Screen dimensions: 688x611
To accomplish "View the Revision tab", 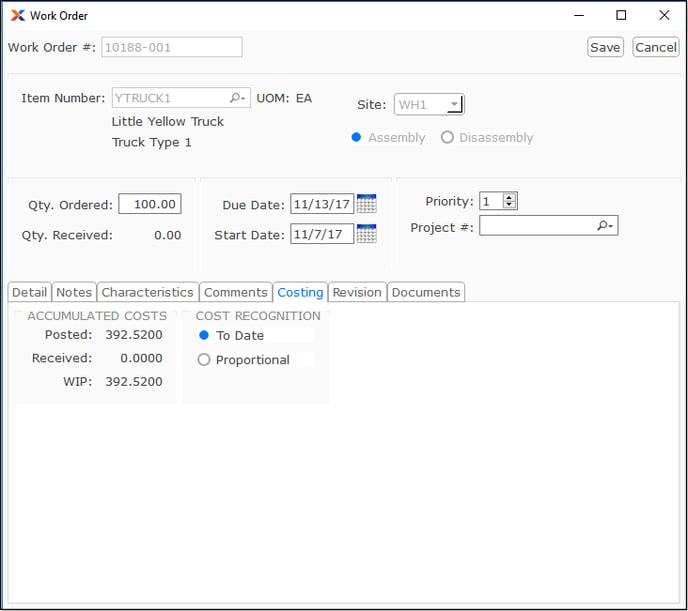I will [x=357, y=292].
